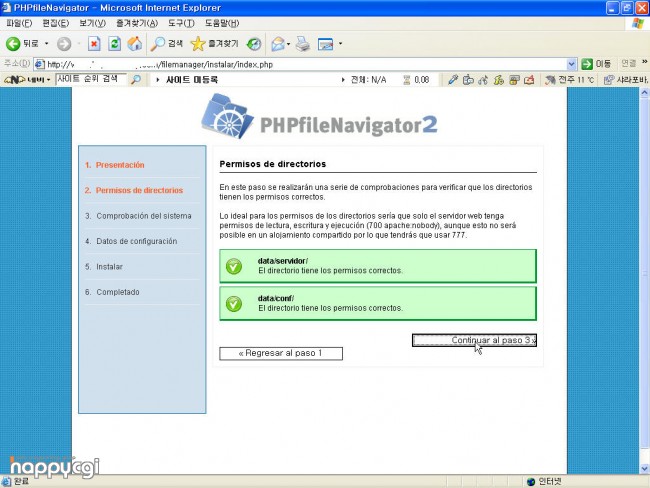Click the green check icon for data/servidor/
Screen dimensions: 650x488
click(234, 266)
